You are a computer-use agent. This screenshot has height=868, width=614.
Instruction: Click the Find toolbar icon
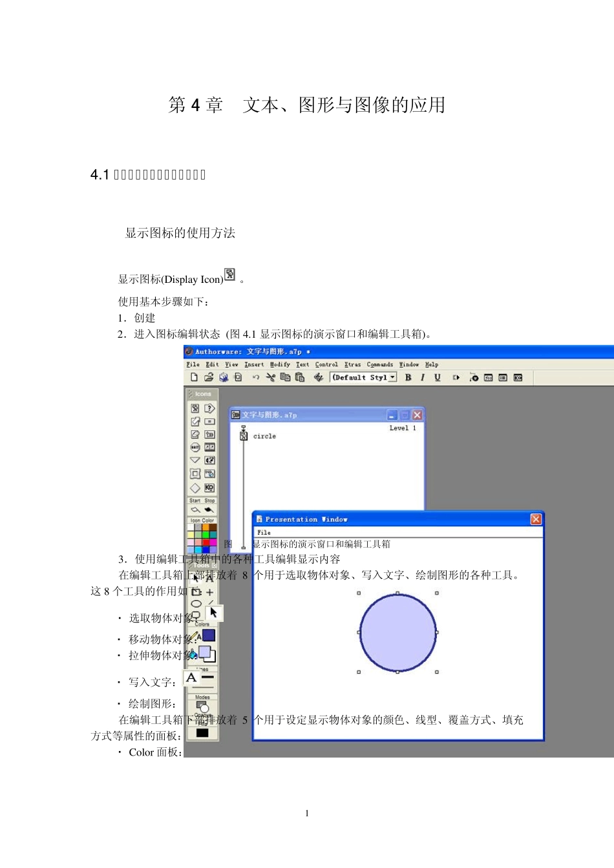point(319,377)
